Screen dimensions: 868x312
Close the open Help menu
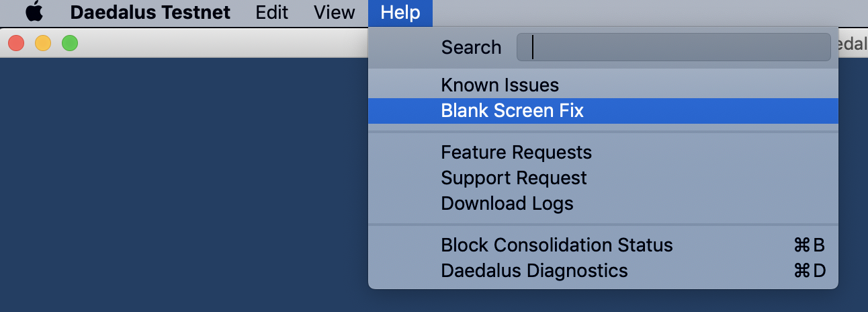[x=400, y=12]
